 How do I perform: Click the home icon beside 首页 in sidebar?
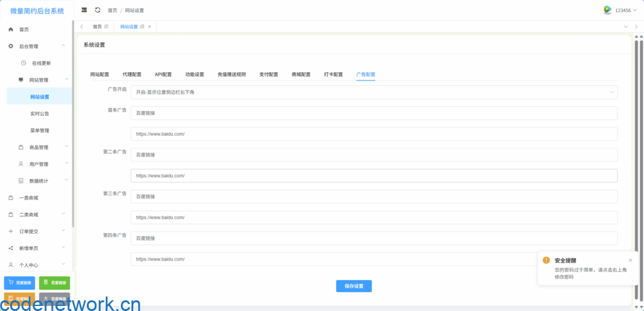pos(11,30)
